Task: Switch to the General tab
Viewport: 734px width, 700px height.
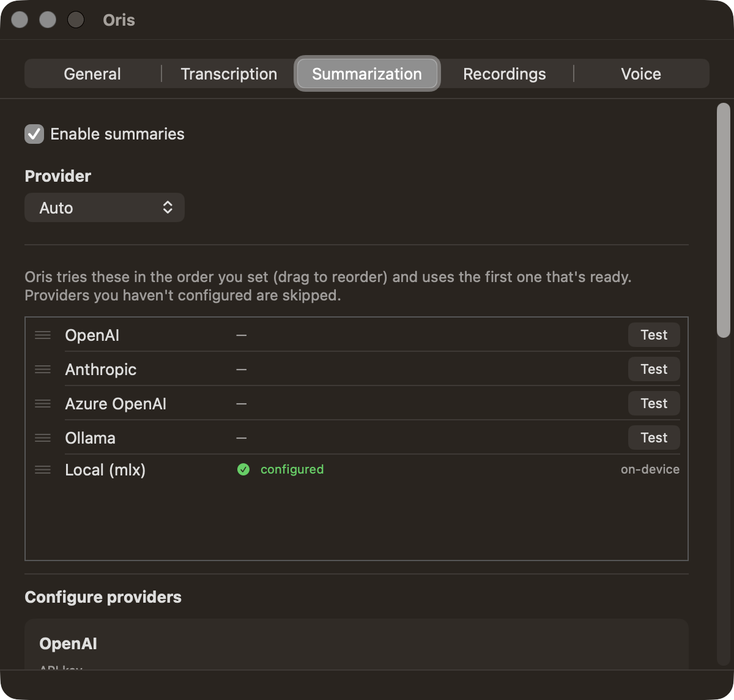Action: click(92, 74)
